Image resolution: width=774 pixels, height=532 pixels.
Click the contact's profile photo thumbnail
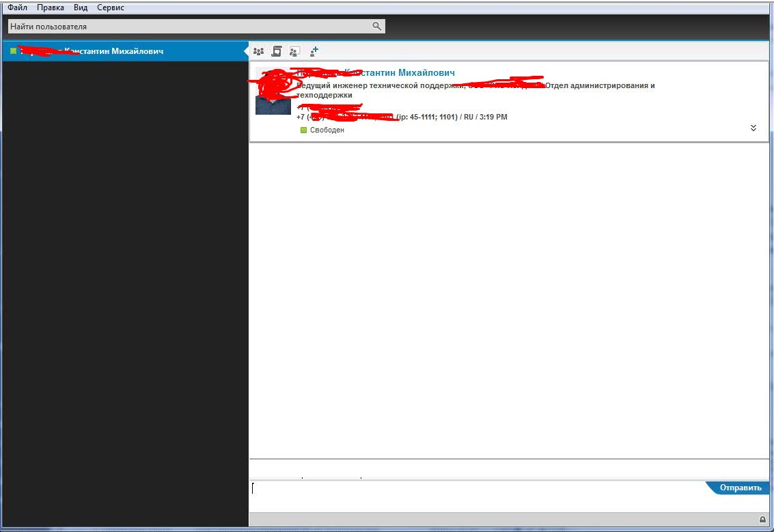(273, 92)
